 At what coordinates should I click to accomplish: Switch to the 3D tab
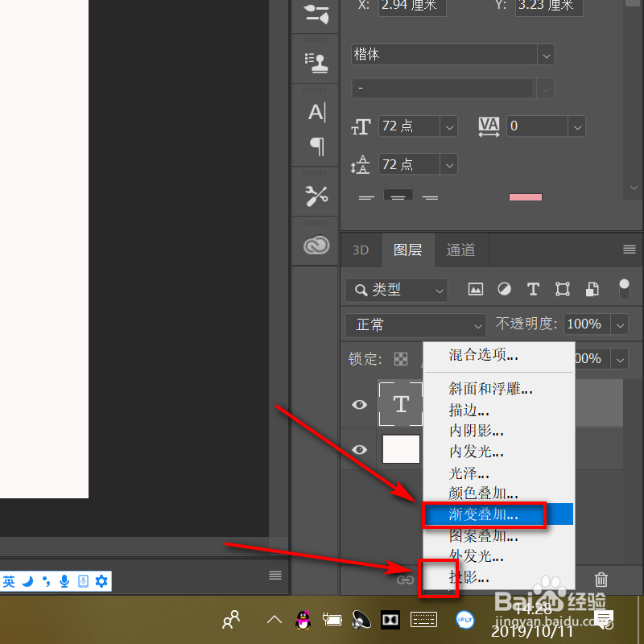(361, 250)
